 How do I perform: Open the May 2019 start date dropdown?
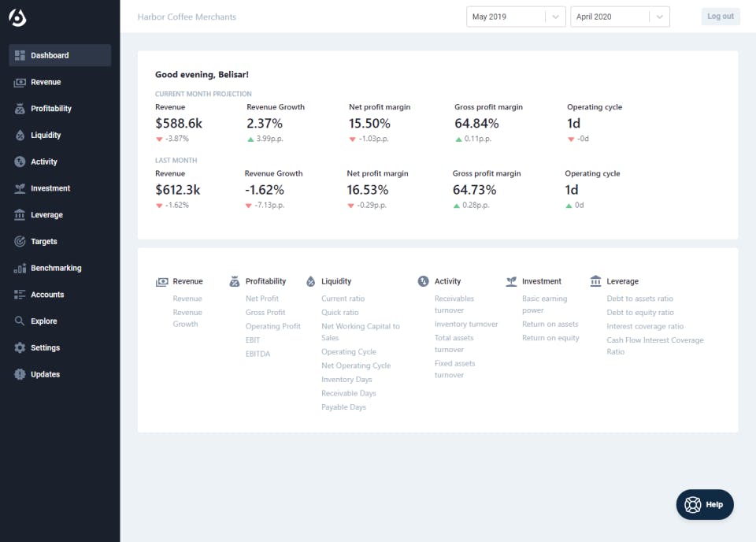[x=516, y=17]
